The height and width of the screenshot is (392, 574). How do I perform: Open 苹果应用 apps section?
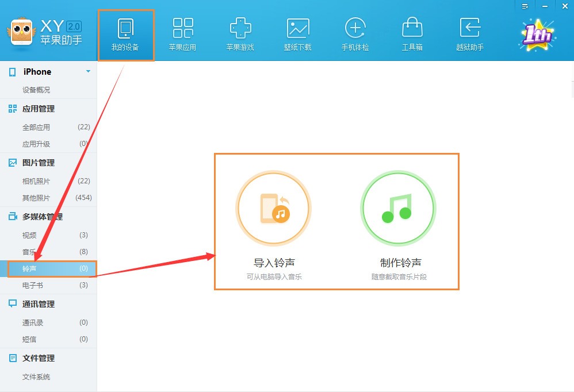tap(183, 35)
